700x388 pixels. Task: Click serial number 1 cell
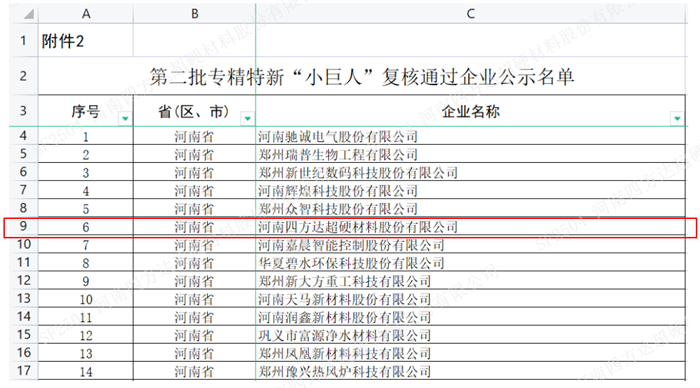[x=86, y=136]
